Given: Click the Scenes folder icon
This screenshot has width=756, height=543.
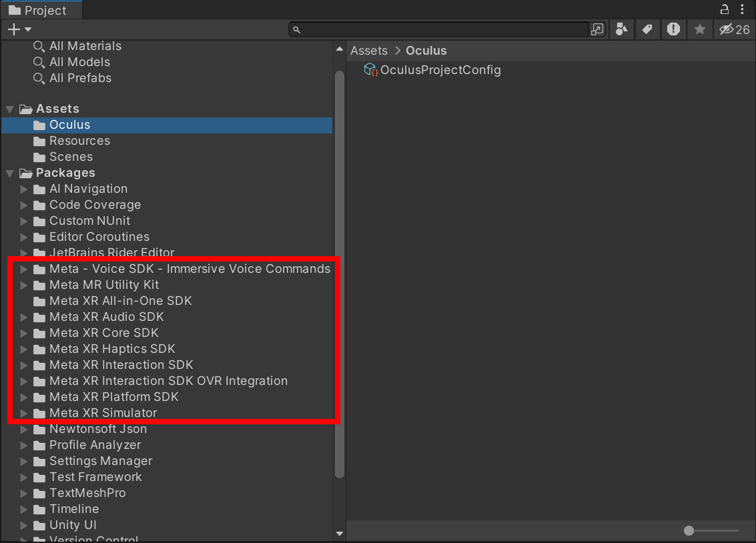Looking at the screenshot, I should point(39,157).
